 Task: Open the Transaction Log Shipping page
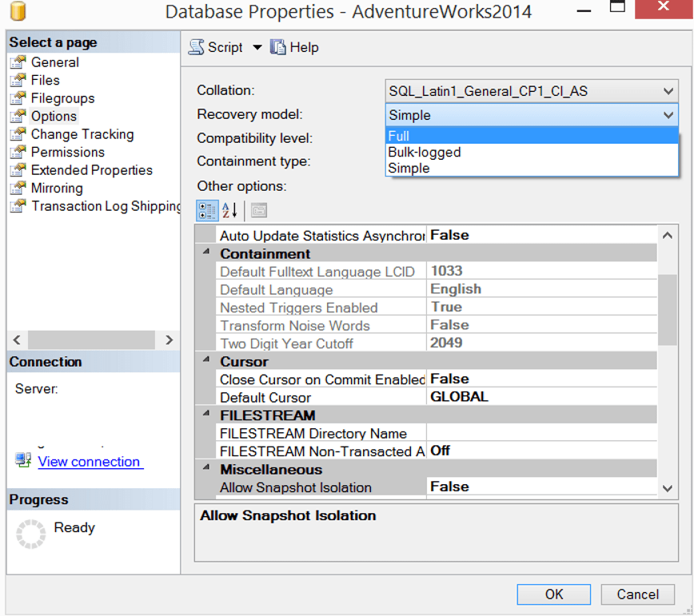(106, 206)
